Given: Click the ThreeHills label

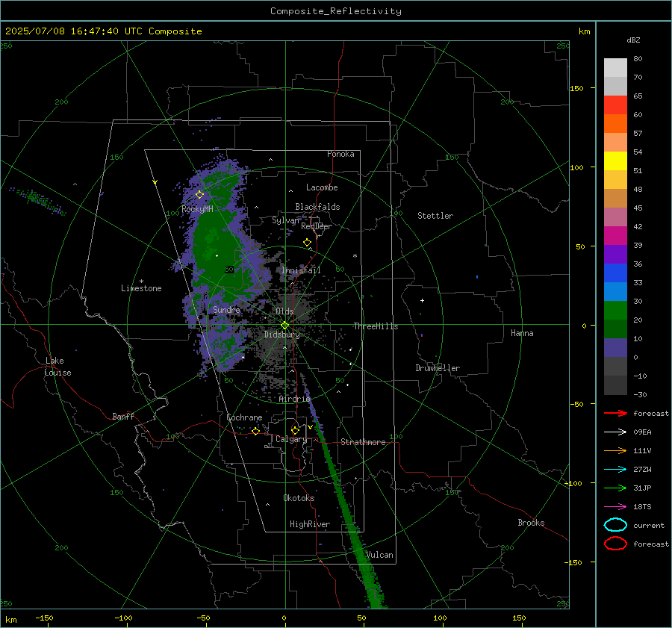Looking at the screenshot, I should tap(376, 326).
